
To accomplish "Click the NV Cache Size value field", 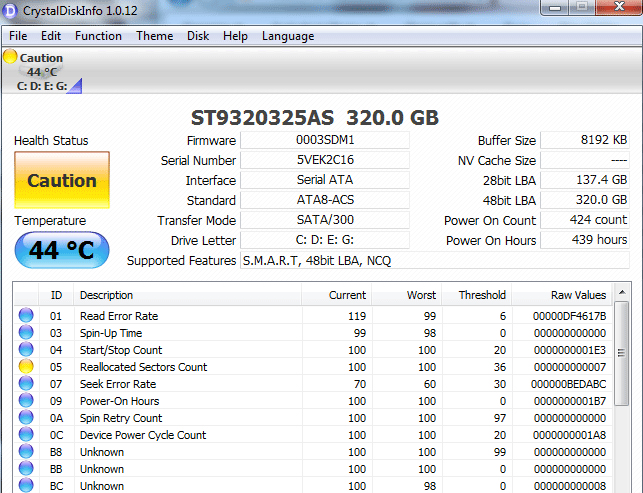I will (585, 160).
